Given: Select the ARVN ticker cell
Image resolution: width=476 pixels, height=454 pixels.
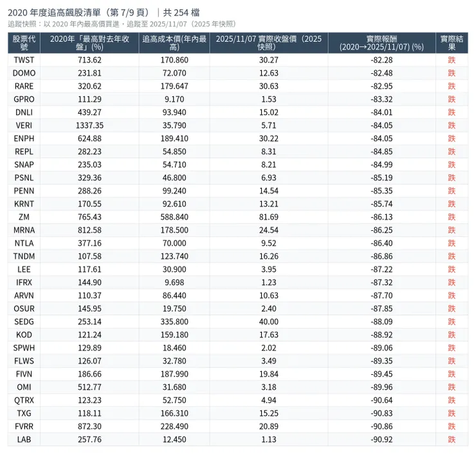Looking at the screenshot, I should 24,295.
